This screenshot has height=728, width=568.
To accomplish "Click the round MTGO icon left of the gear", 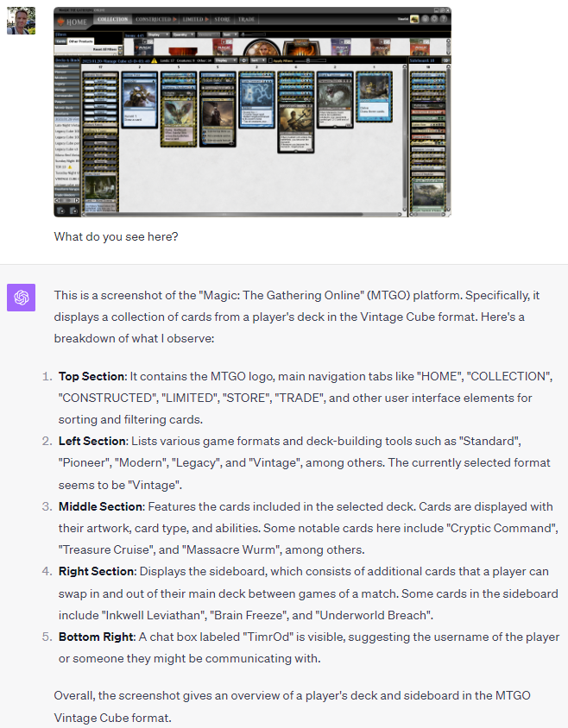I will (x=425, y=19).
